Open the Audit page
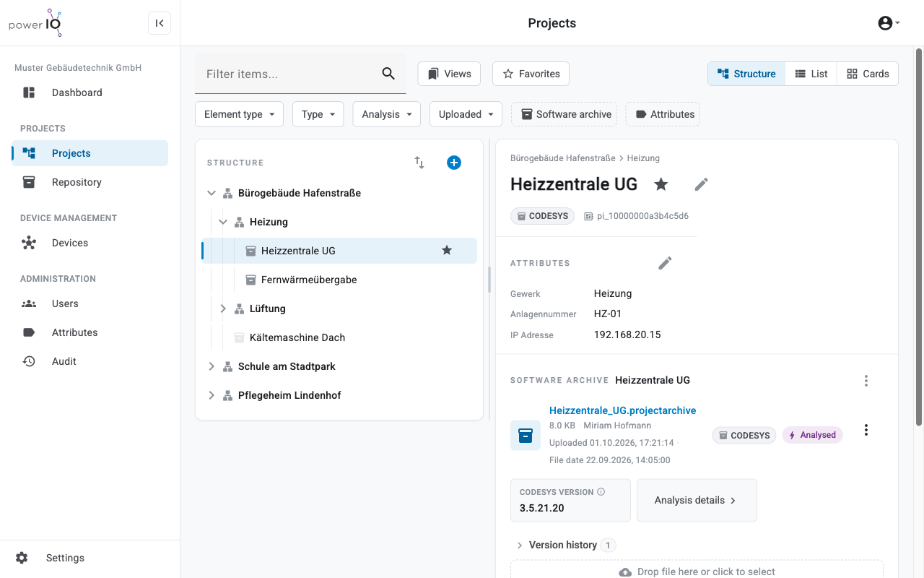Viewport: 924px width, 578px height. pos(90,361)
